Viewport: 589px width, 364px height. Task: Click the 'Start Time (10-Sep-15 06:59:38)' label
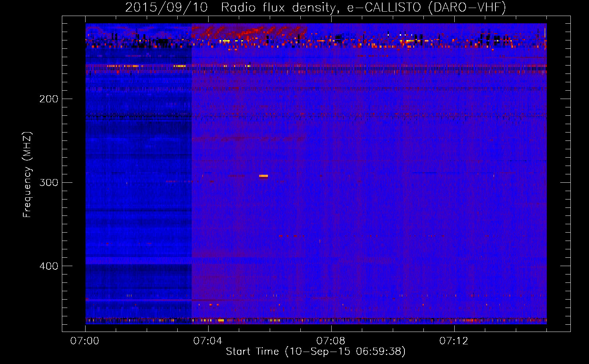(316, 352)
